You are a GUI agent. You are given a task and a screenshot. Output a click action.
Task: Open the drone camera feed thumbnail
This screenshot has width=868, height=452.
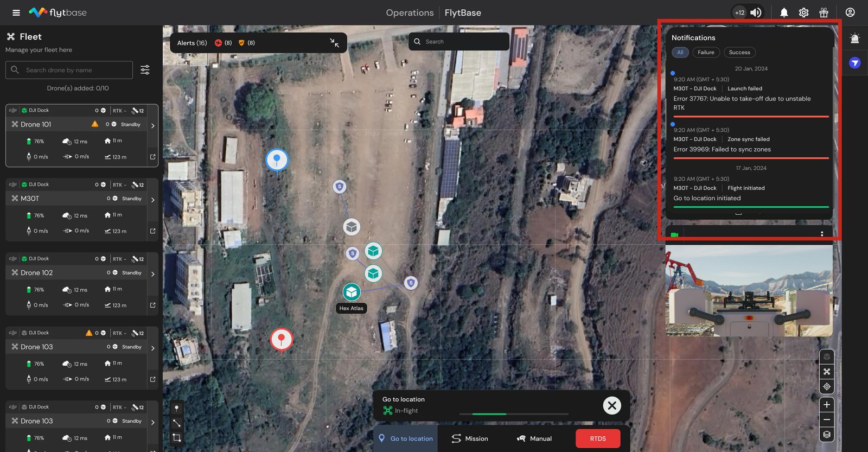click(x=749, y=291)
